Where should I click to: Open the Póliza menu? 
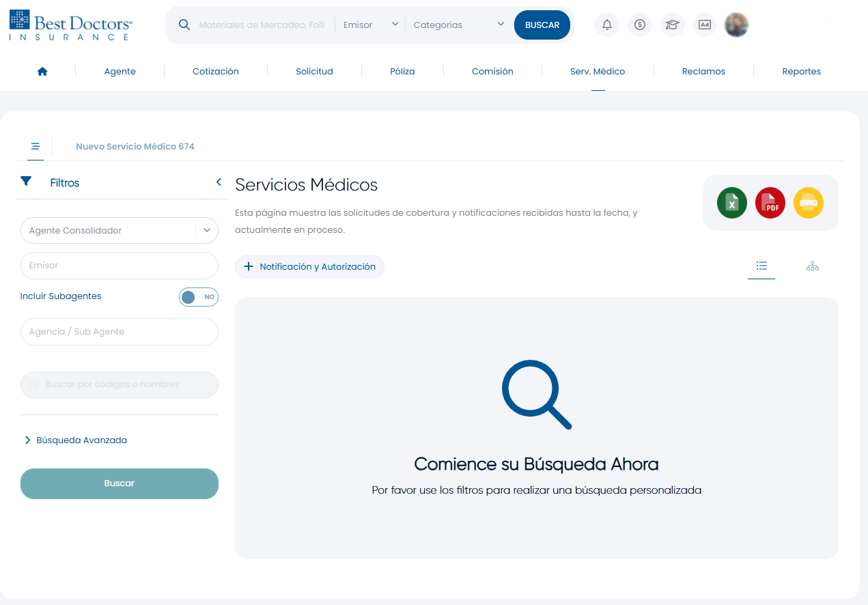pos(402,72)
